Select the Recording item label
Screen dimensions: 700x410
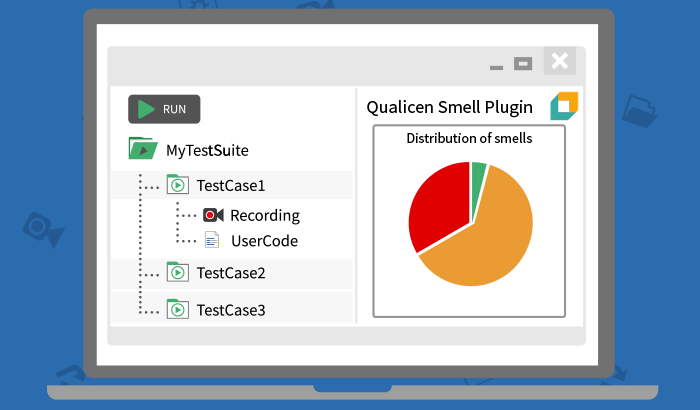click(265, 215)
